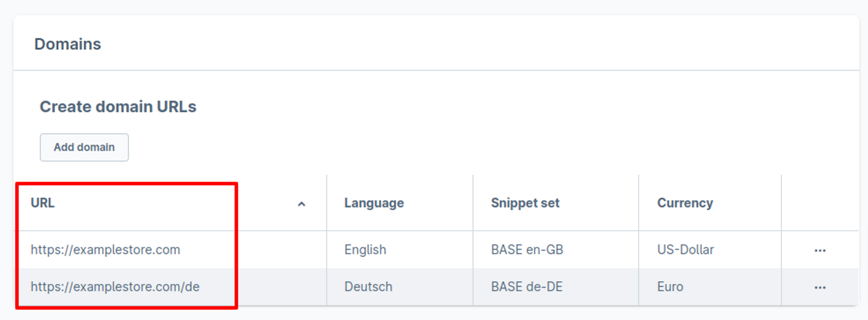Click the Snippet set column header
Viewport: 868px width, 320px height.
pyautogui.click(x=525, y=203)
